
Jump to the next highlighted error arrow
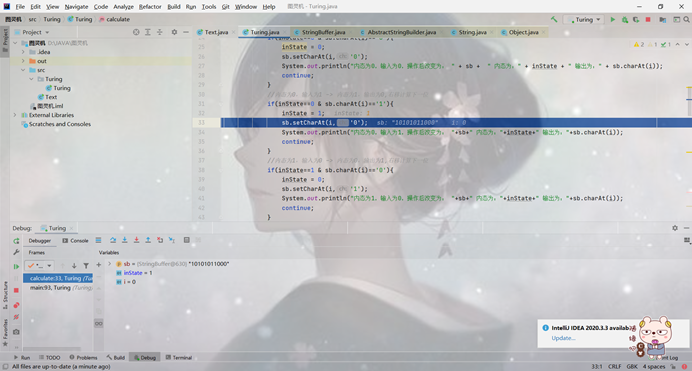click(x=686, y=45)
